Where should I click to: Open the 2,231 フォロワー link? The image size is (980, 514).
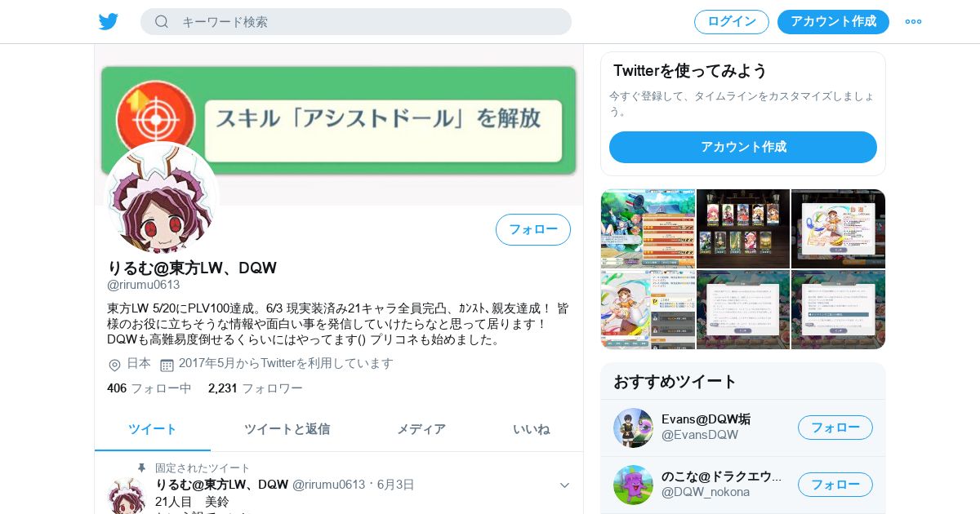tap(256, 388)
